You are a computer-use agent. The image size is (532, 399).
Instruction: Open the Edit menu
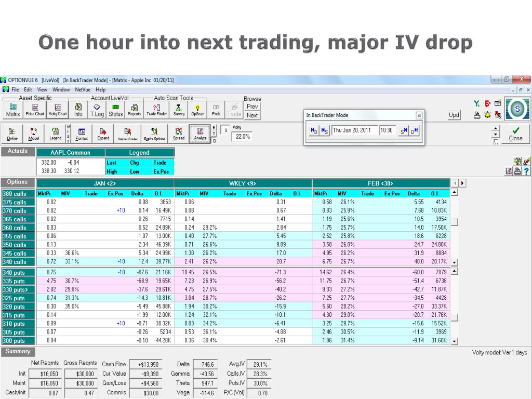point(28,89)
